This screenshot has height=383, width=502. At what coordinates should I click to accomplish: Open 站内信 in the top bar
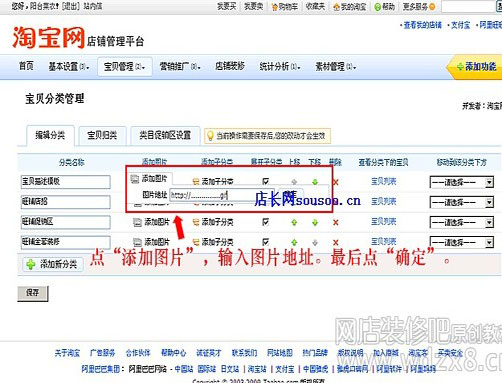[93, 6]
